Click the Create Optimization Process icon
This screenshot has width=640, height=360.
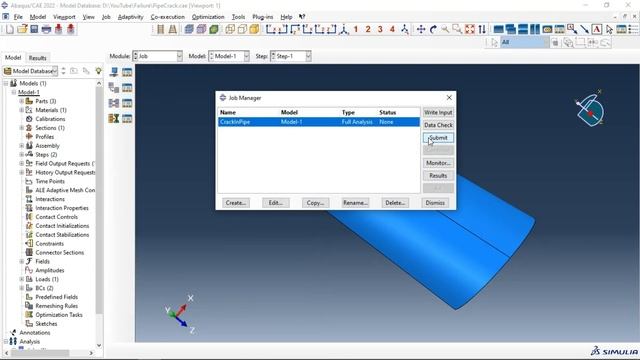coord(114,118)
